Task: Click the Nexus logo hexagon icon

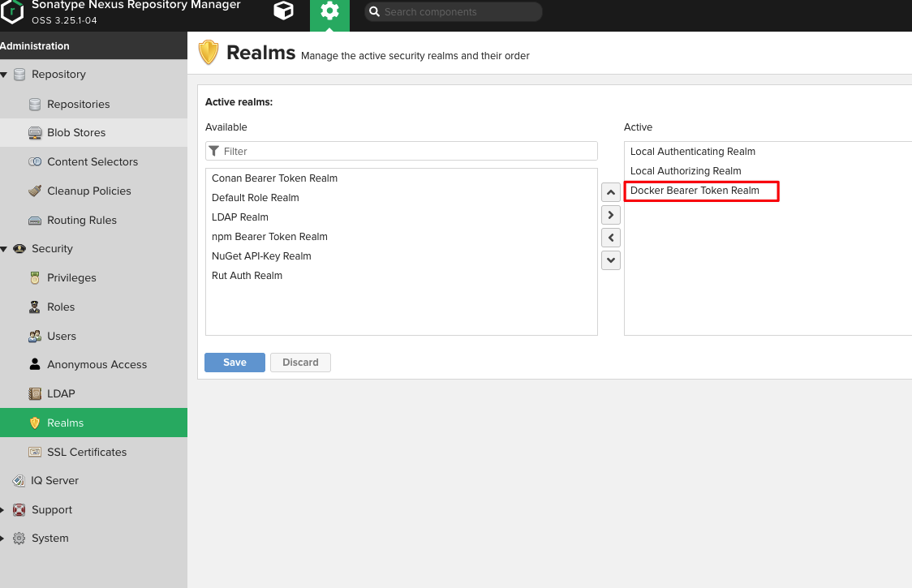Action: (x=11, y=11)
